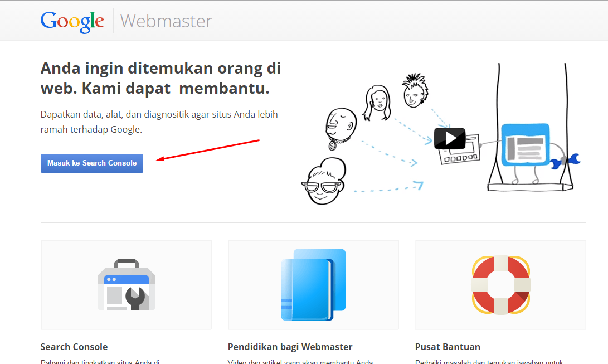608x364 pixels.
Task: Open Pendidikan bagi Webmaster heading
Action: (x=290, y=347)
